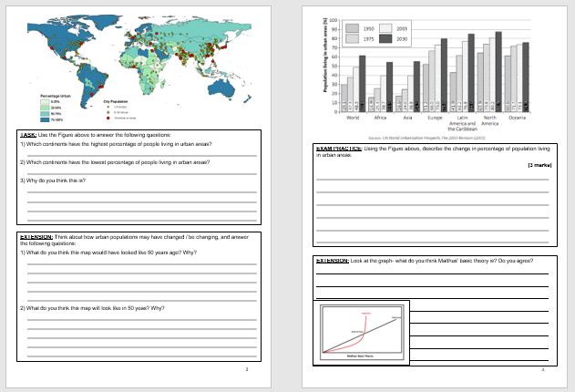This screenshot has height=392, width=575.
Task: Click the question about lowest percentage urban continents
Action: pos(115,162)
